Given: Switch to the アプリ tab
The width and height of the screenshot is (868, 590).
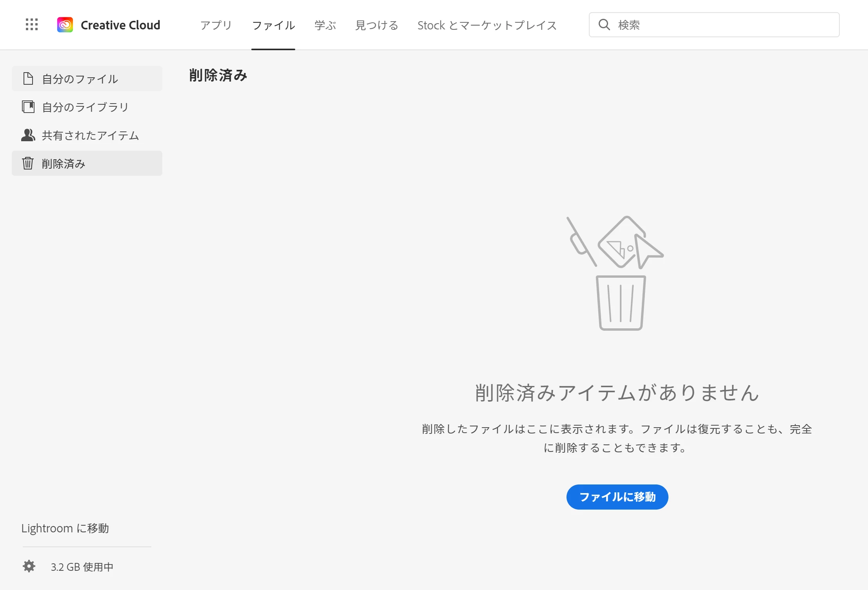Looking at the screenshot, I should coord(216,25).
